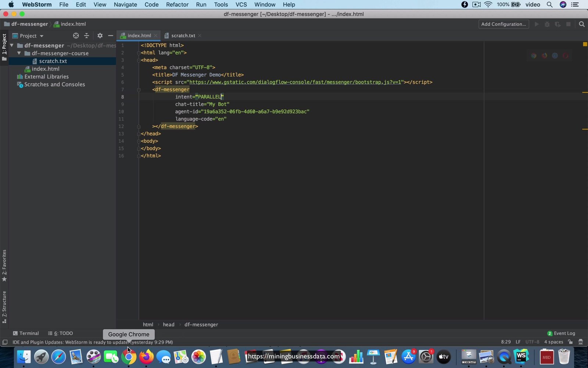Viewport: 588px width, 368px height.
Task: Toggle tool window bars corner icon
Action: pyautogui.click(x=5, y=342)
